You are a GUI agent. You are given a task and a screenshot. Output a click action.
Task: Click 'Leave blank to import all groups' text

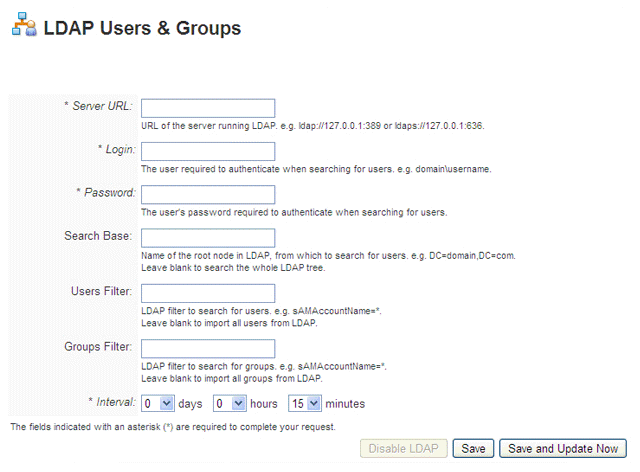pos(232,379)
